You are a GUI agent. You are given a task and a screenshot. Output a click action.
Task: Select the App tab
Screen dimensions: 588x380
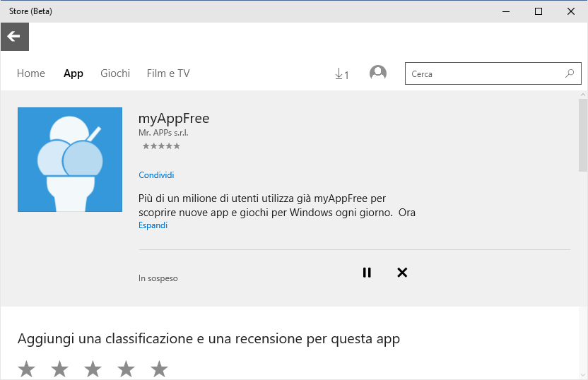pos(73,73)
